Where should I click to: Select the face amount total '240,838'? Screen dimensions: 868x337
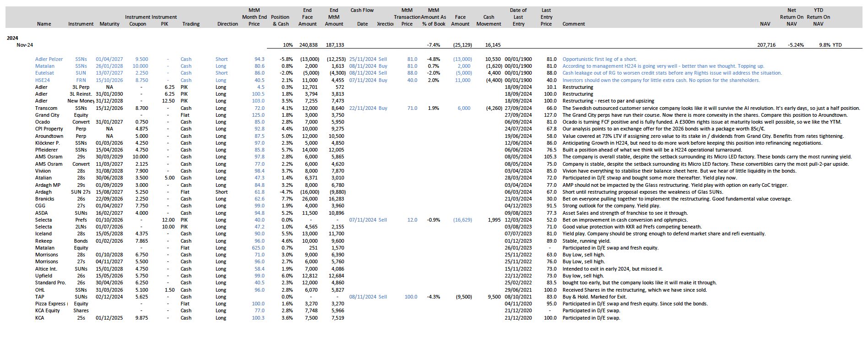click(x=309, y=45)
